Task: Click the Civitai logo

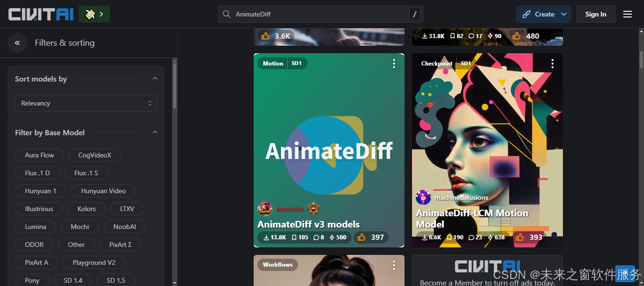Action: pyautogui.click(x=41, y=14)
